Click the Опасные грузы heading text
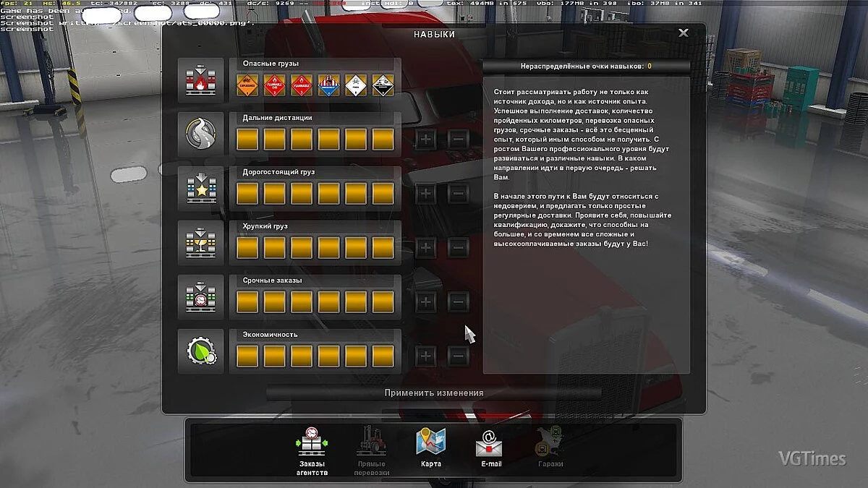 tap(271, 64)
